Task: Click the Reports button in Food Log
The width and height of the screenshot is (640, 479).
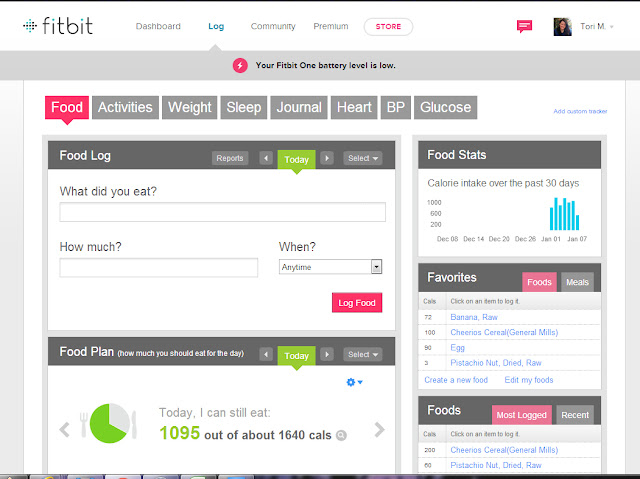Action: pos(230,158)
